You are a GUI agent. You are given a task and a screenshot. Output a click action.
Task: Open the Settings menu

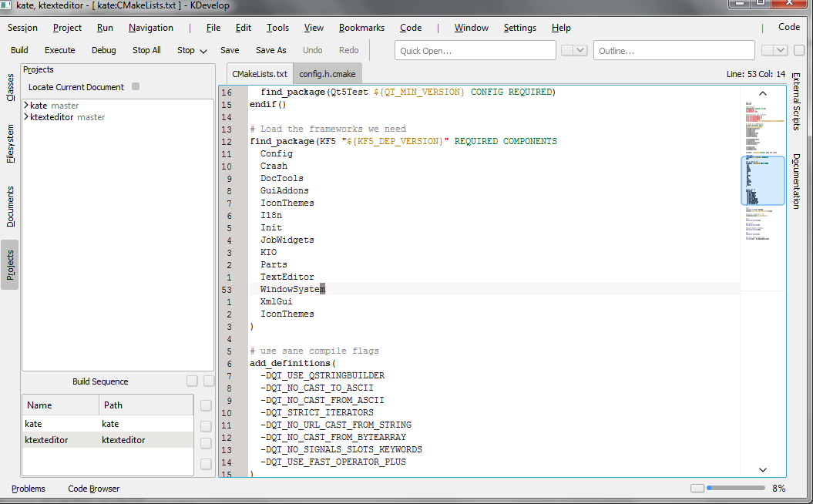[519, 28]
